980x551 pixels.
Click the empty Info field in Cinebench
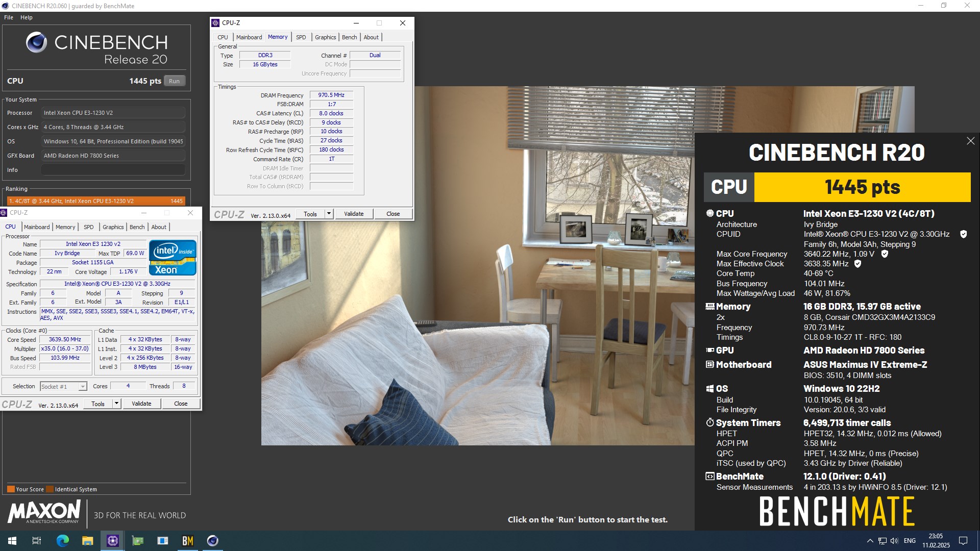(113, 170)
